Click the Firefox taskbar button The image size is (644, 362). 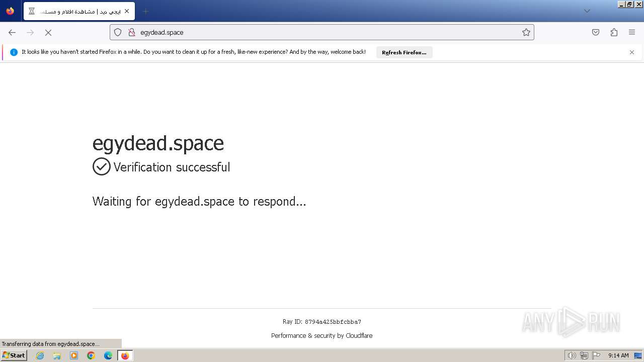pos(125,355)
